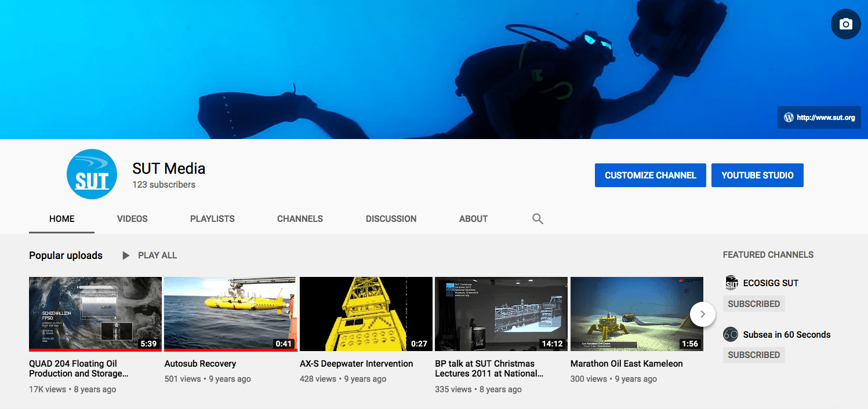Click the 300 views text

(589, 379)
